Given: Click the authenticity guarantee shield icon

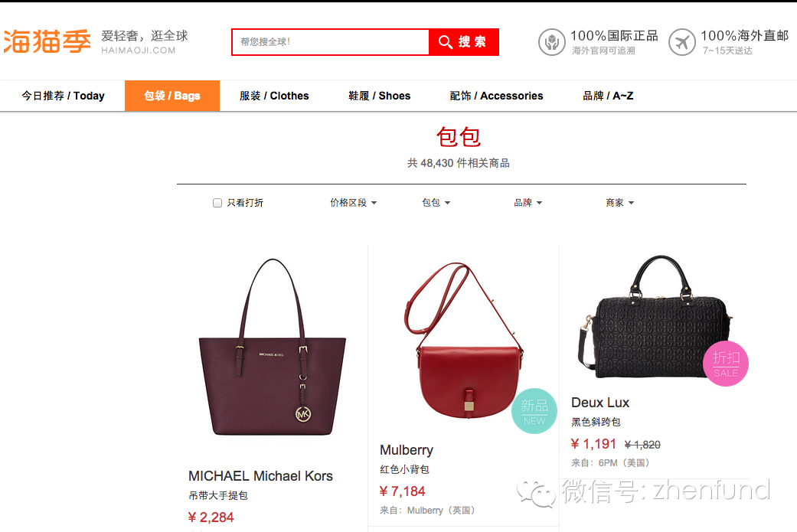Looking at the screenshot, I should pos(551,42).
